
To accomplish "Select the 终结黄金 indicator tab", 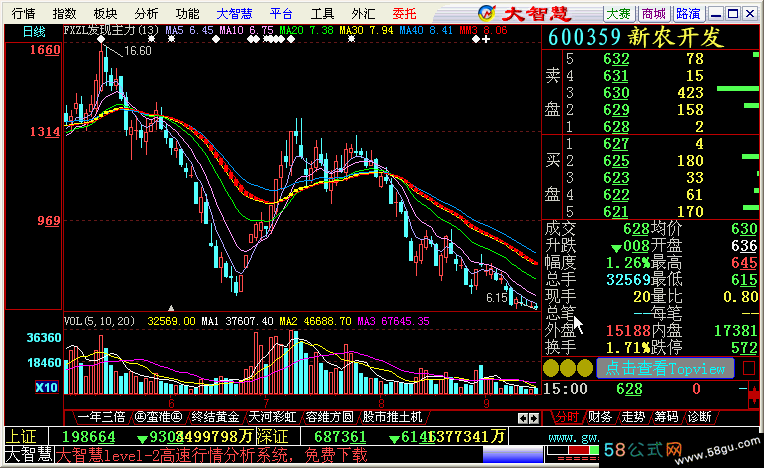I will coord(215,417).
